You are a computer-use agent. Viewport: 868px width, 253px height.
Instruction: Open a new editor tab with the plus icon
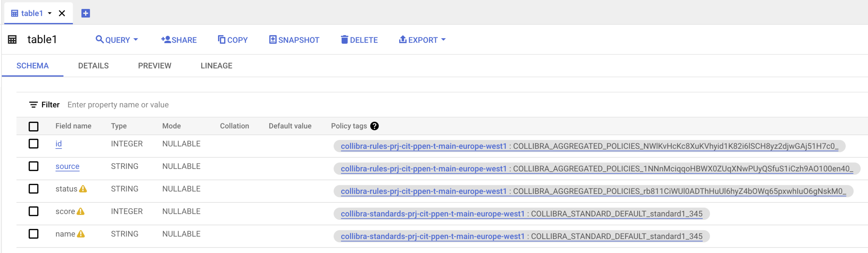tap(85, 13)
